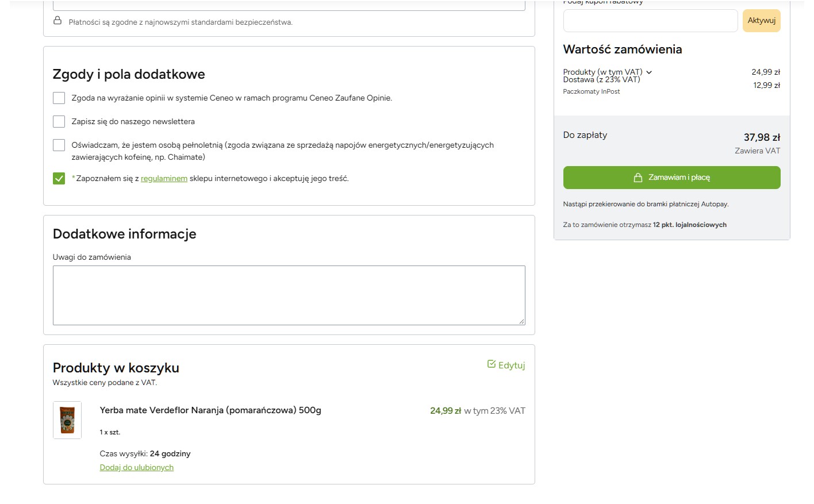814x504 pixels.
Task: Check the adult age declaration checkbox
Action: (59, 145)
